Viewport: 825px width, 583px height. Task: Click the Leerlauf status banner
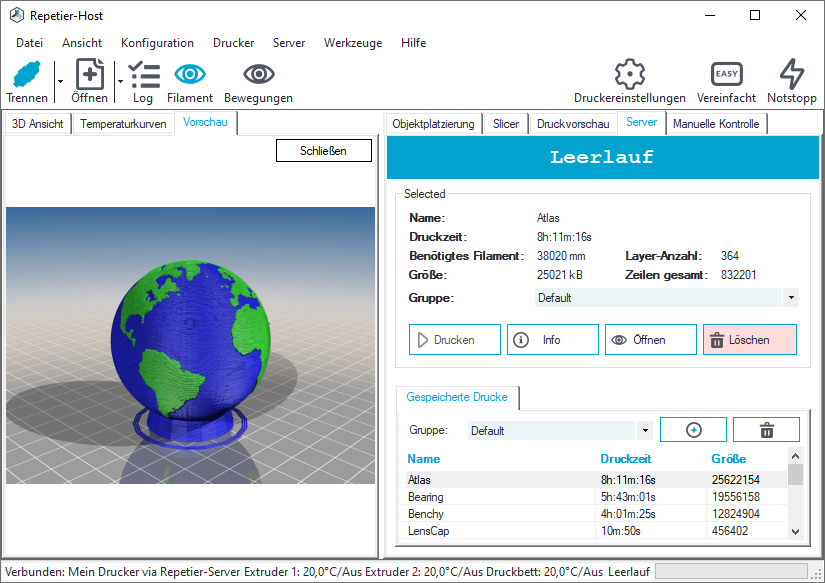pyautogui.click(x=603, y=157)
